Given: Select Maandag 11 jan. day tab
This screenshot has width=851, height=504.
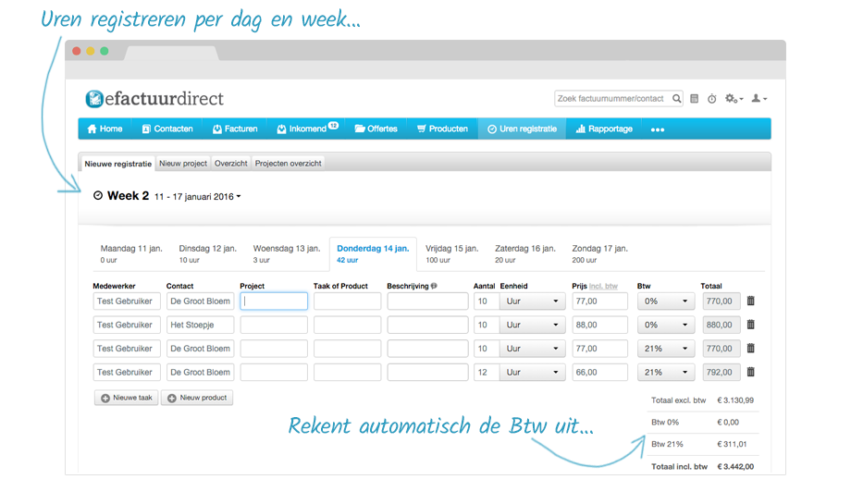Looking at the screenshot, I should (x=131, y=253).
